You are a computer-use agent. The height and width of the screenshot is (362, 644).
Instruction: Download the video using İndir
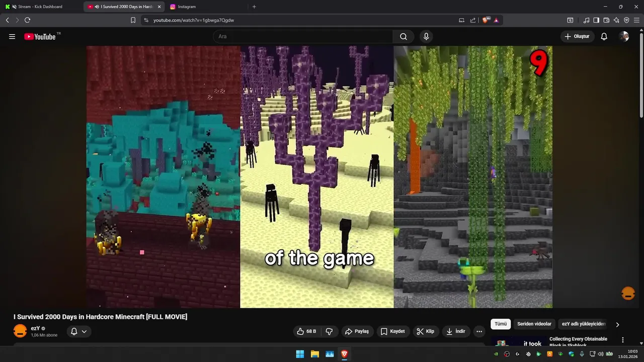[x=456, y=331]
